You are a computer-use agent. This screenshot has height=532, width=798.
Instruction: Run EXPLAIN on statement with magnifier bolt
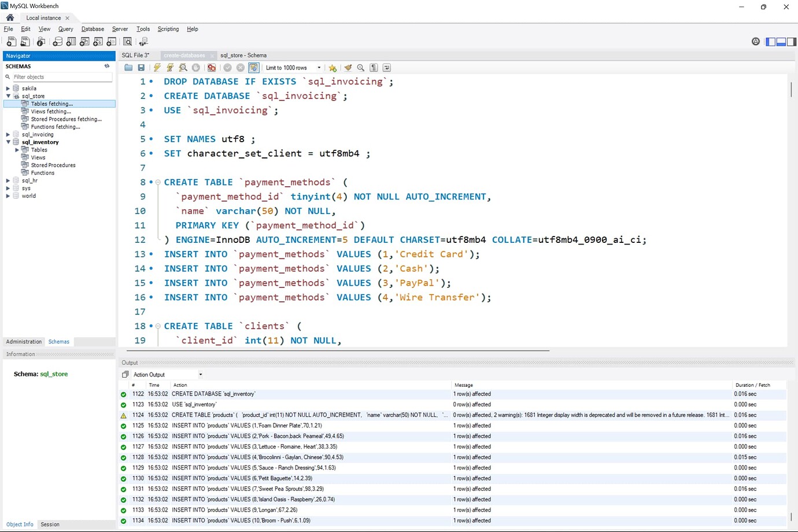[x=183, y=68]
